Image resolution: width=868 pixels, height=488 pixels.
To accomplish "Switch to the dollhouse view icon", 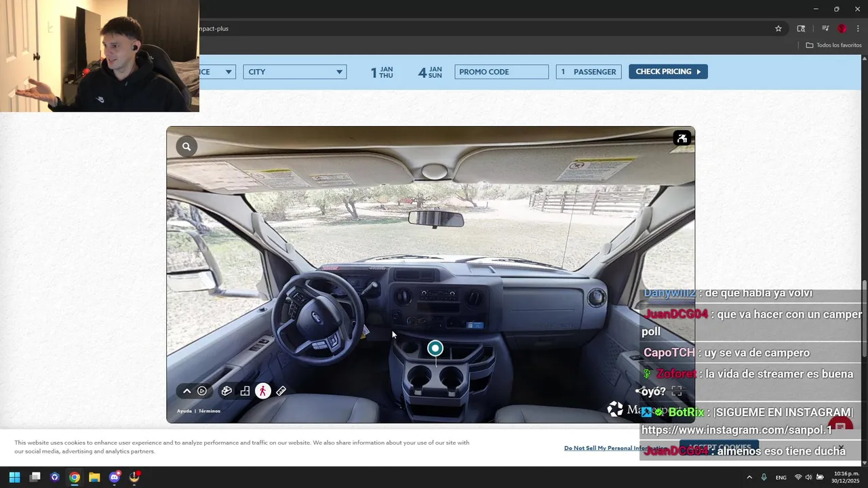I will [226, 391].
